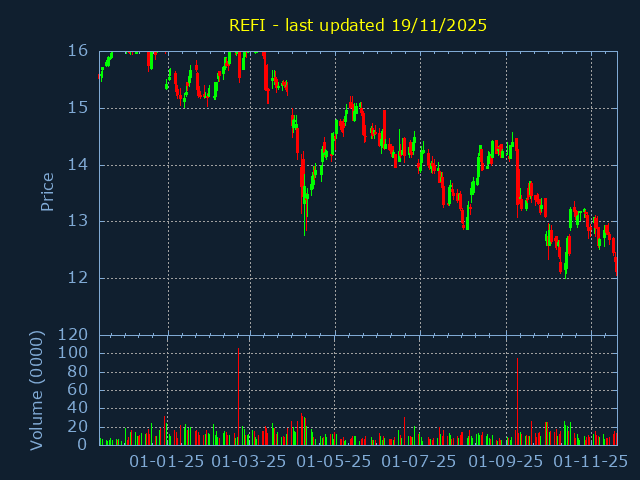This screenshot has height=480, width=640.
Task: Click the Volume (0000) axis label
Action: [37, 389]
